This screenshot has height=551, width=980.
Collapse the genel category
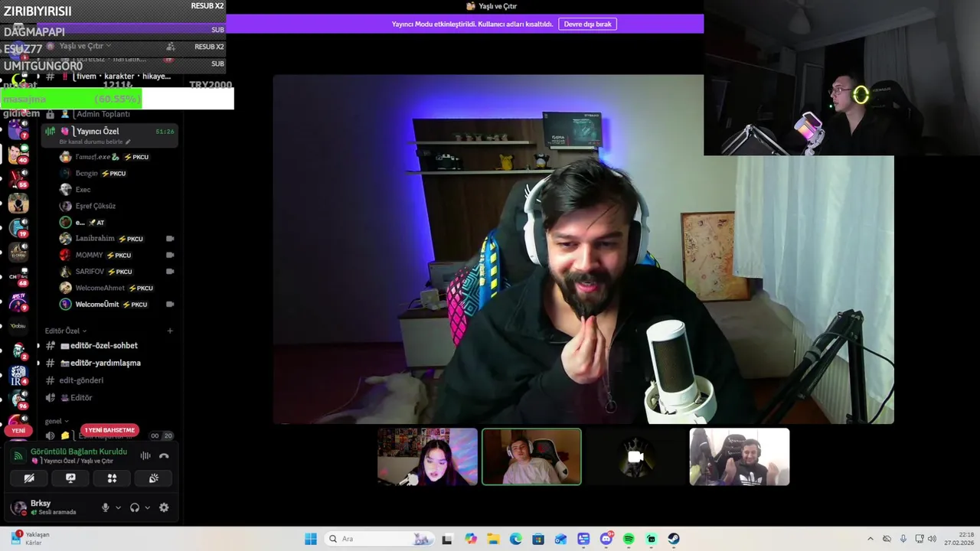tap(57, 421)
